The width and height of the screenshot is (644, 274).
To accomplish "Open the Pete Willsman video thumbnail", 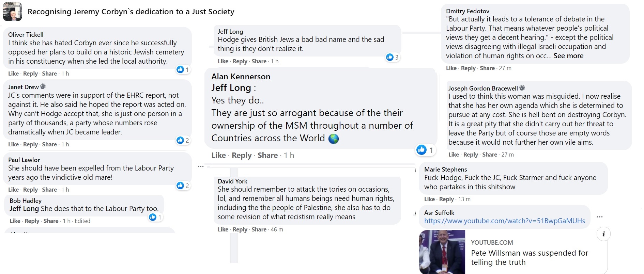I will click(x=442, y=252).
